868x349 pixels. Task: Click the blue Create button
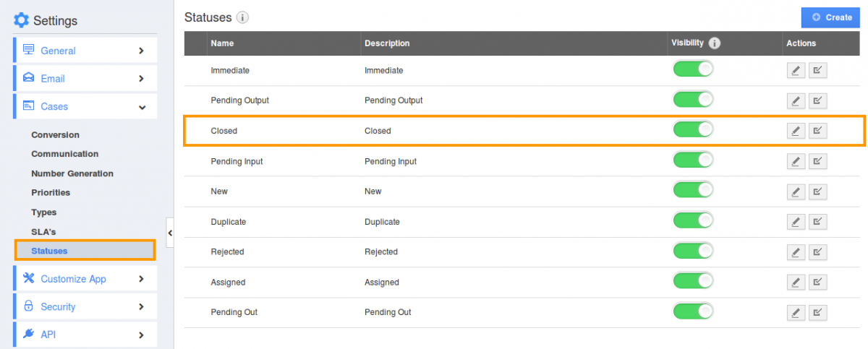tap(831, 17)
